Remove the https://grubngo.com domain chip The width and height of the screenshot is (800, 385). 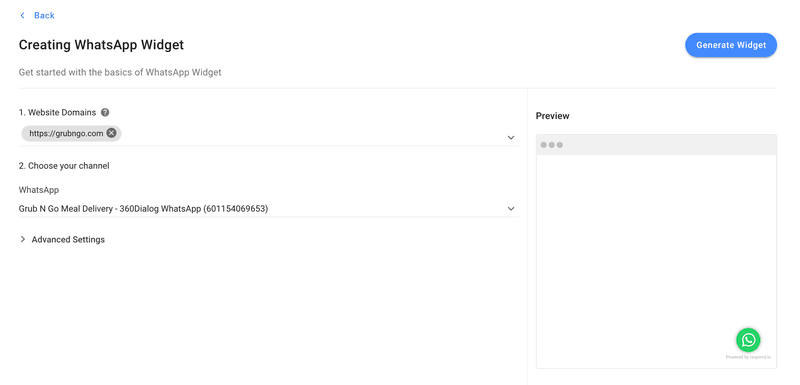click(111, 134)
